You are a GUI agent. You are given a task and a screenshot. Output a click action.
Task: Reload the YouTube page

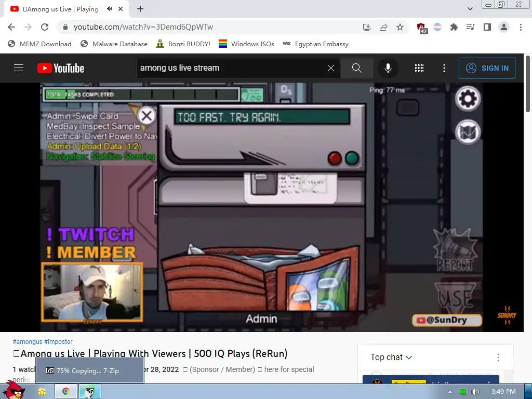pyautogui.click(x=45, y=27)
